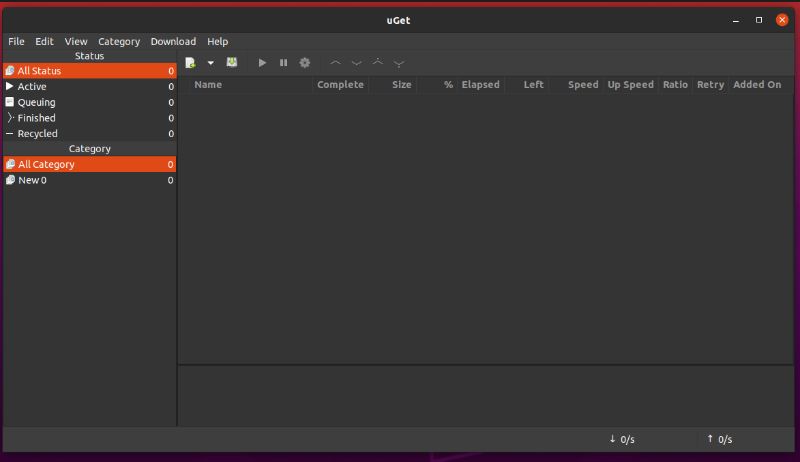The image size is (800, 462).
Task: Click the Ratio column header
Action: pyautogui.click(x=675, y=85)
